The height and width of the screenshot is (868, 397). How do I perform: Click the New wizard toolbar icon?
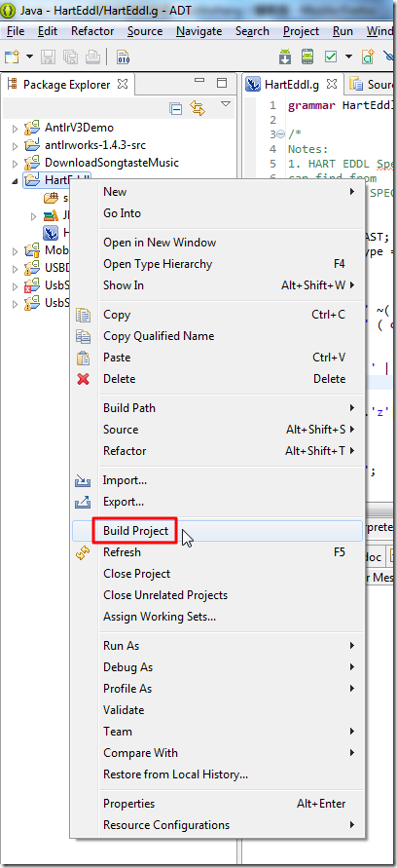(13, 57)
